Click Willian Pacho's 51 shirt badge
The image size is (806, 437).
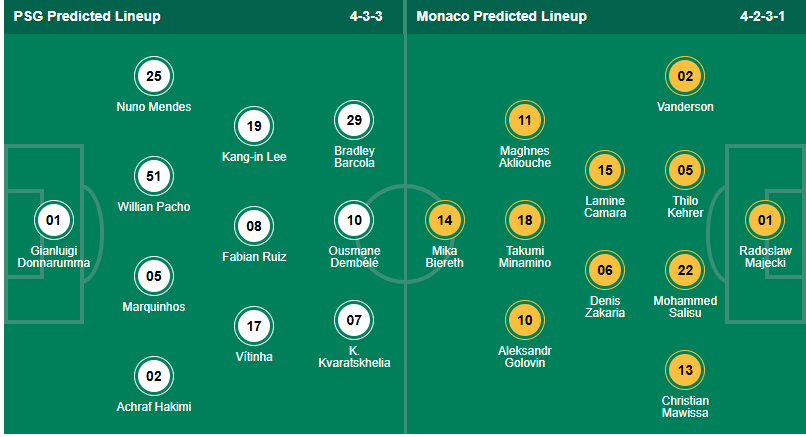point(154,176)
